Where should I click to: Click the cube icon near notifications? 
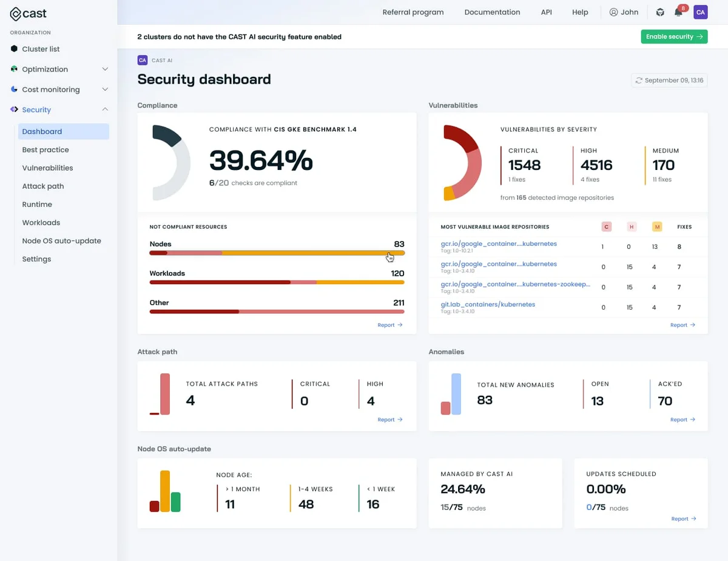pos(660,12)
